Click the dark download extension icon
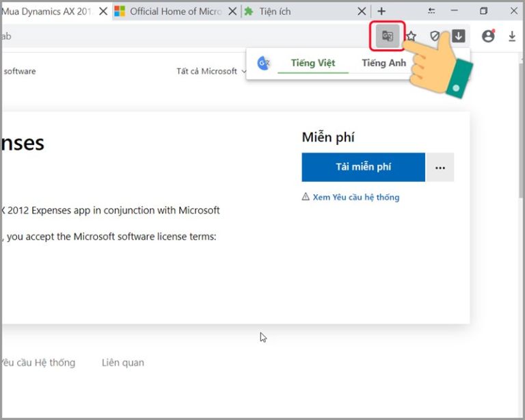The width and height of the screenshot is (525, 420). 459,36
